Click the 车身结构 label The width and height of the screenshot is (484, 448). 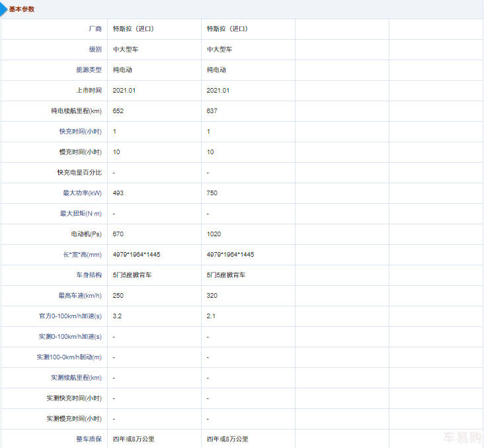(x=89, y=275)
